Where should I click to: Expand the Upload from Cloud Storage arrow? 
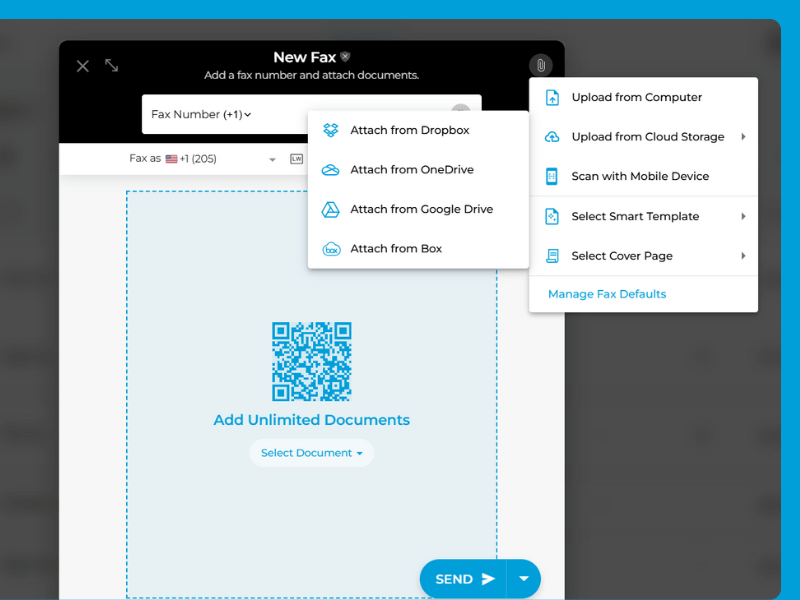(743, 137)
